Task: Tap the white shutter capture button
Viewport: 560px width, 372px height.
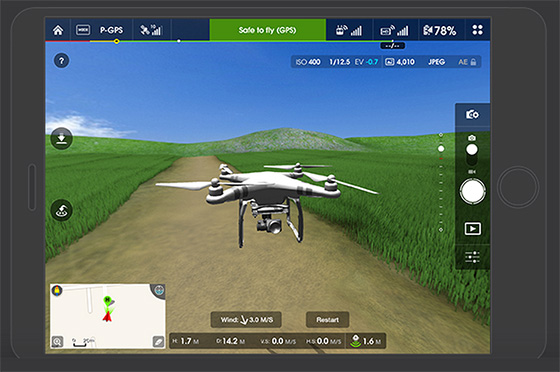Action: click(x=472, y=191)
